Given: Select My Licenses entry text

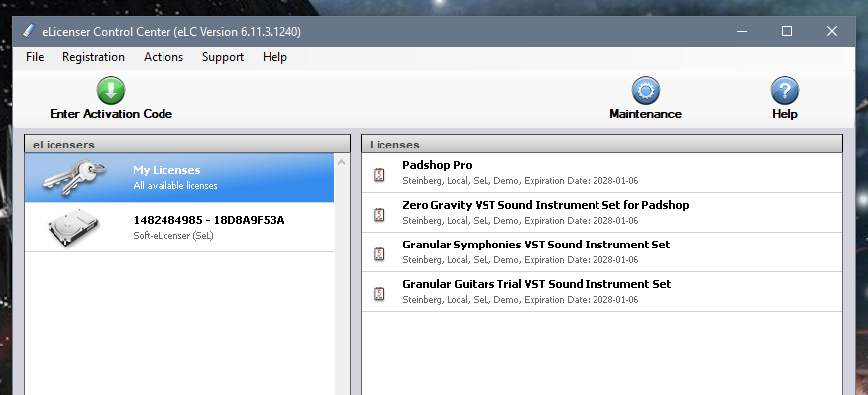Looking at the screenshot, I should (x=166, y=170).
